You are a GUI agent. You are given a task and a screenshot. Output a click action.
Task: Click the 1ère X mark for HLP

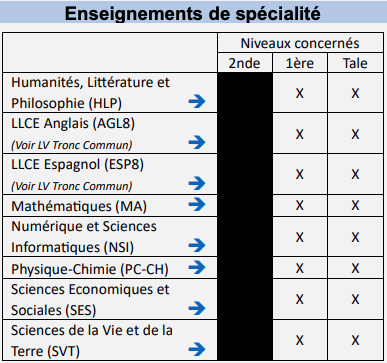300,93
